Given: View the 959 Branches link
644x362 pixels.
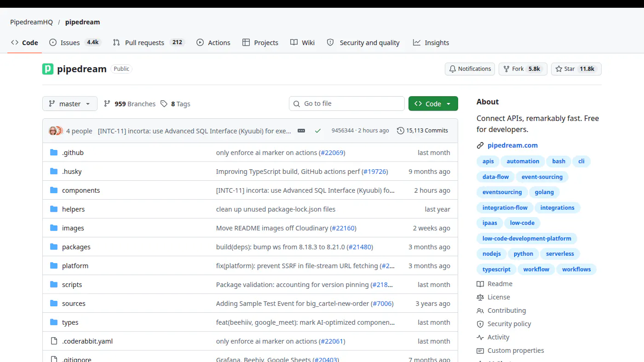Looking at the screenshot, I should [x=130, y=104].
